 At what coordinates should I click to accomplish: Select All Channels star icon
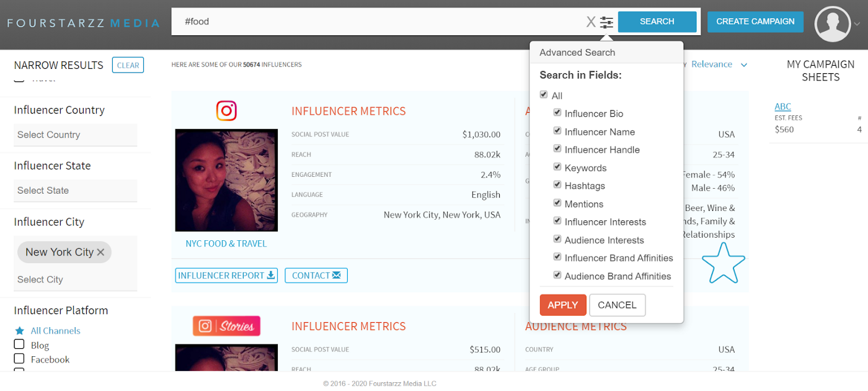coord(19,331)
